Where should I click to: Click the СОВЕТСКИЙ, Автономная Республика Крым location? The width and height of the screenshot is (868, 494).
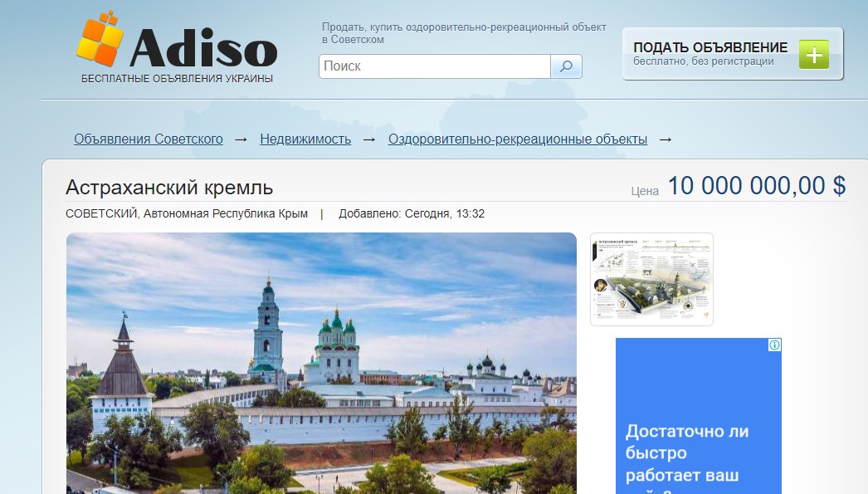[187, 214]
